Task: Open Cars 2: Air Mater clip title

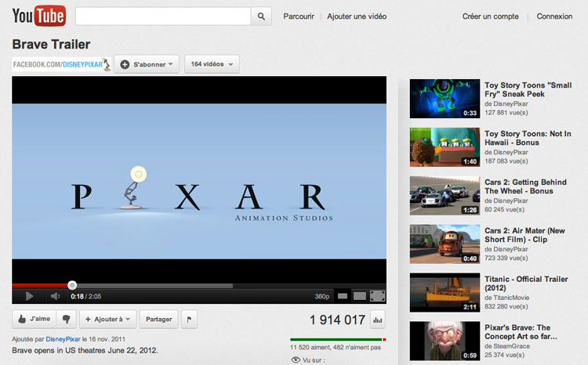Action: pyautogui.click(x=524, y=235)
